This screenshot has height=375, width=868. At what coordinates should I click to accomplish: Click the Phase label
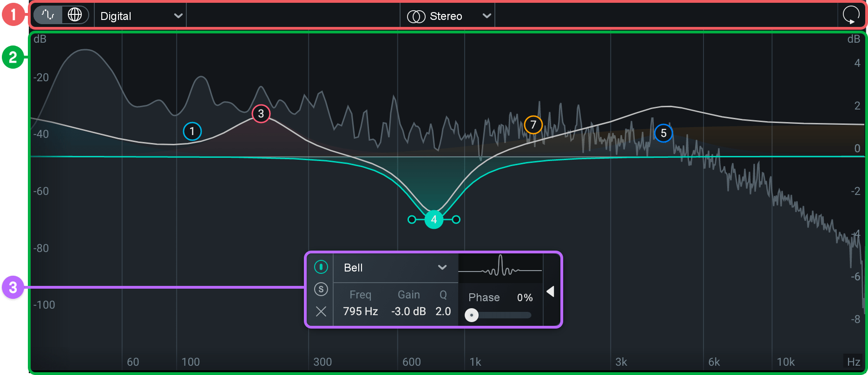(x=484, y=297)
